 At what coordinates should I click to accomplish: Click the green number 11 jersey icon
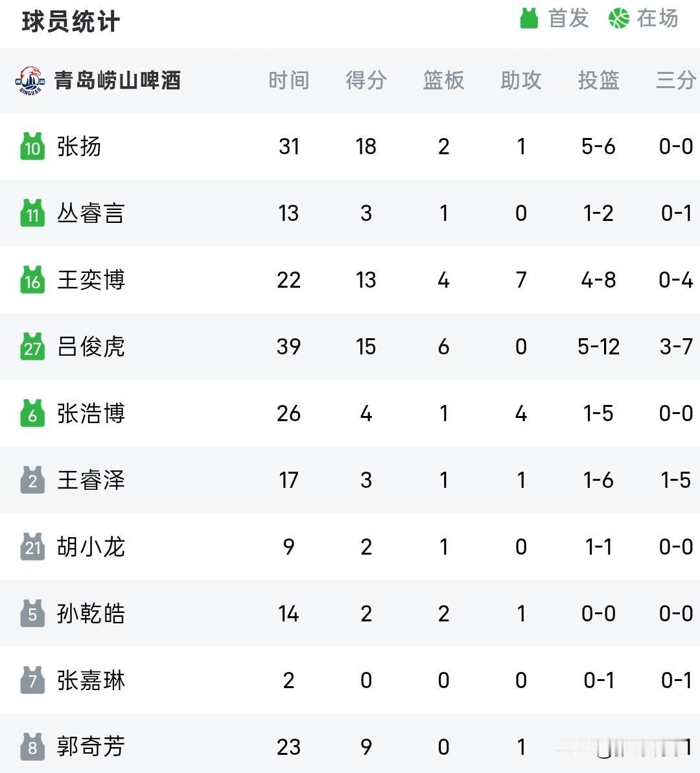point(32,213)
